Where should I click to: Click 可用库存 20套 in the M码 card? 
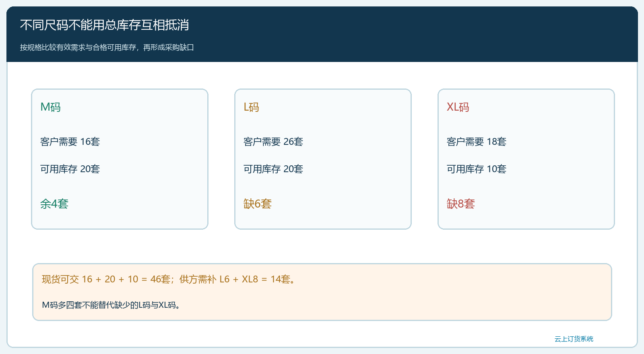(x=70, y=169)
